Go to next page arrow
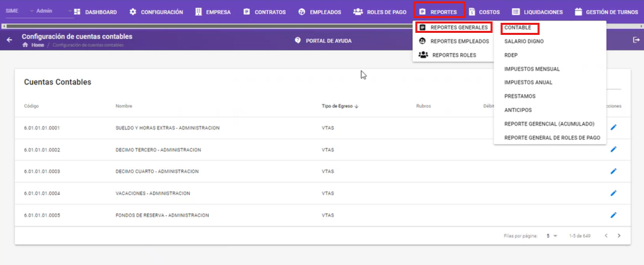Viewport: 644px width, 265px height. pyautogui.click(x=619, y=236)
